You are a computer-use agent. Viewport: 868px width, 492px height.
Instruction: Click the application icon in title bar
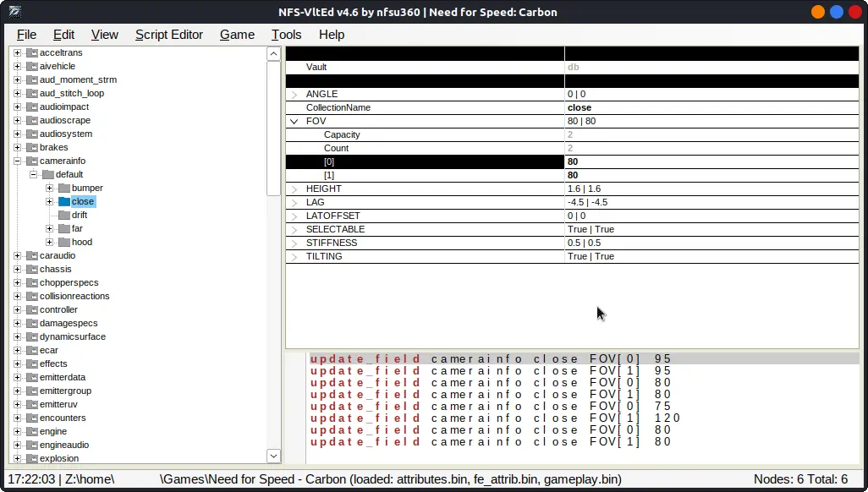tap(15, 12)
